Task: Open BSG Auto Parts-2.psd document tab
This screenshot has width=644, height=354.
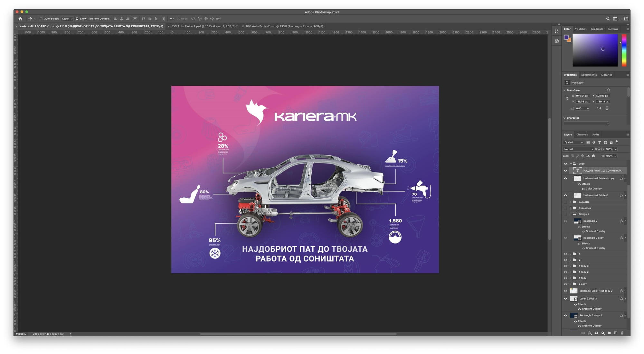Action: (284, 26)
